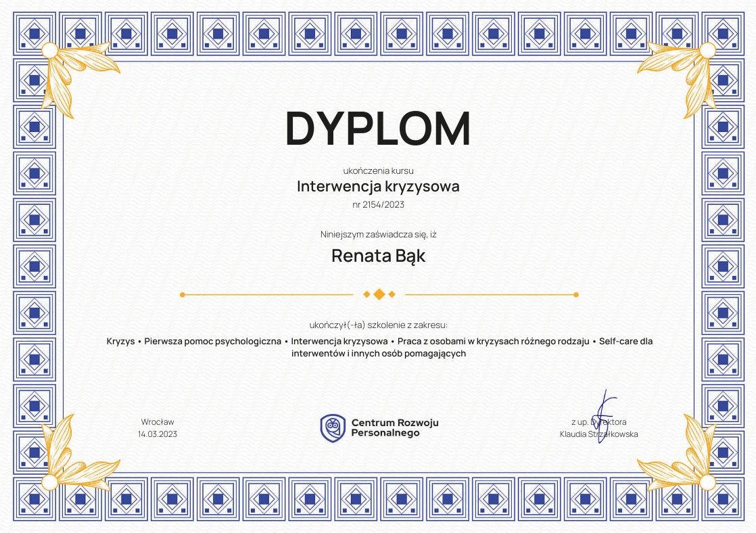The height and width of the screenshot is (533, 756).
Task: Select the DYPLOM heading
Action: pyautogui.click(x=378, y=128)
